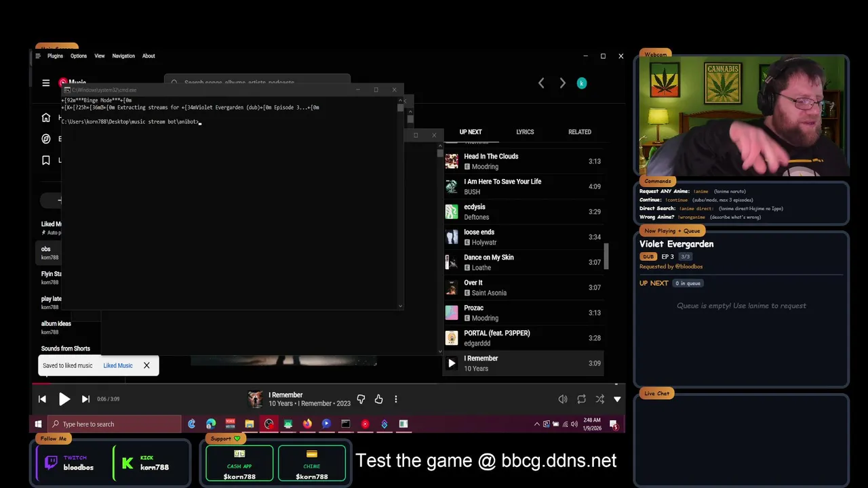This screenshot has width=868, height=488.
Task: Show hidden system tray icons
Action: click(x=537, y=424)
